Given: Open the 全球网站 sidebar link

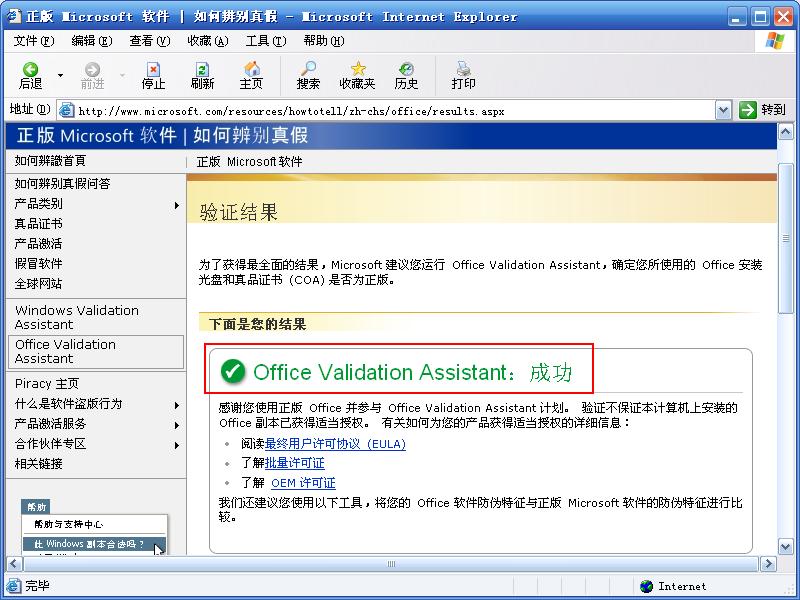Looking at the screenshot, I should pos(38,283).
